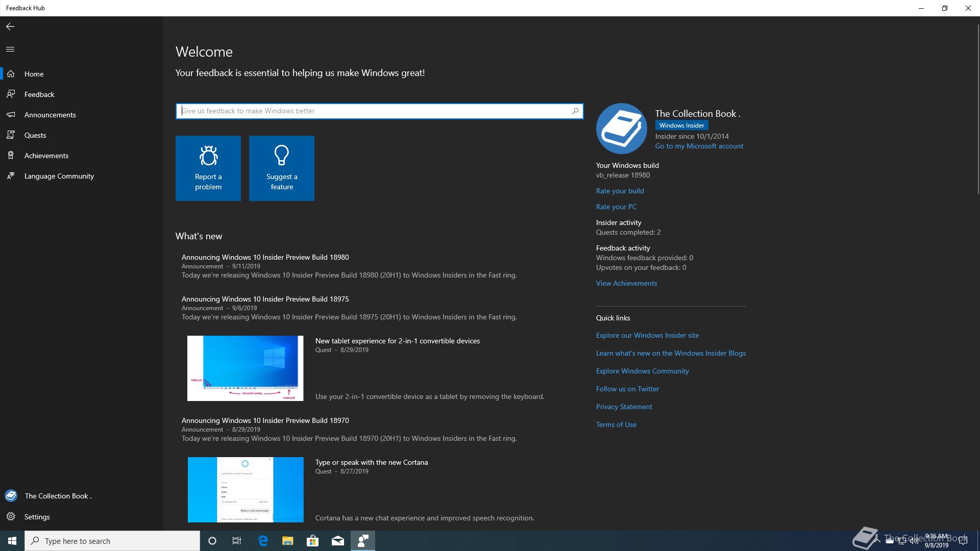Click taskbar search box
The image size is (980, 551).
[x=112, y=541]
